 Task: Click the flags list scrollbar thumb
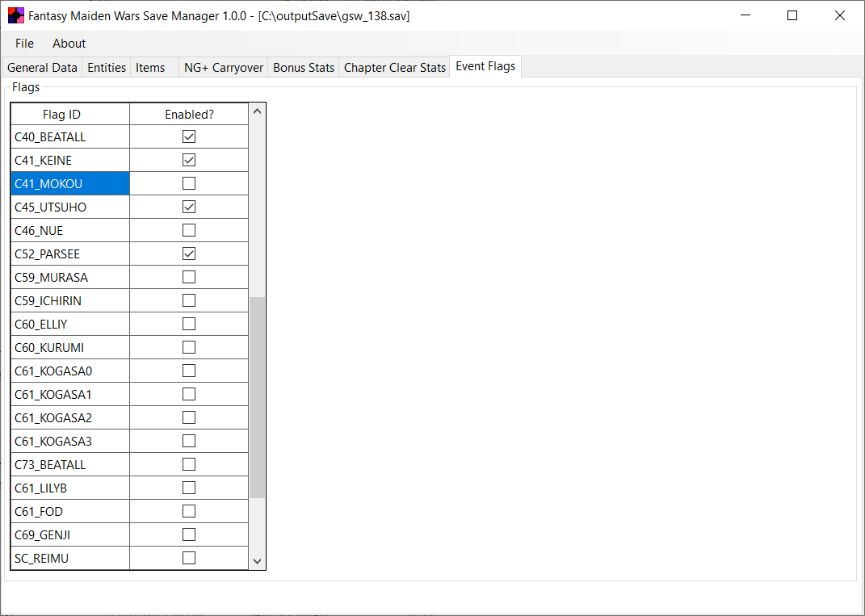[257, 398]
